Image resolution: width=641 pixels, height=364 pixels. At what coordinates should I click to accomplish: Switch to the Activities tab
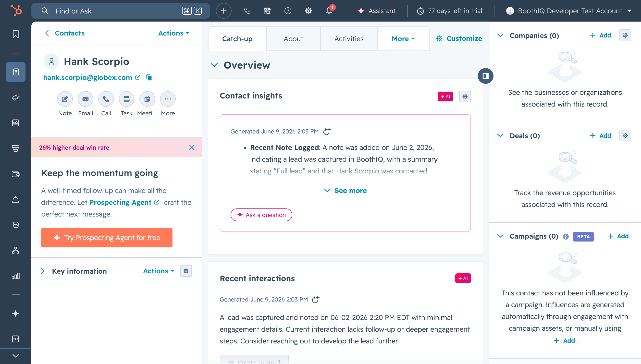(x=349, y=39)
